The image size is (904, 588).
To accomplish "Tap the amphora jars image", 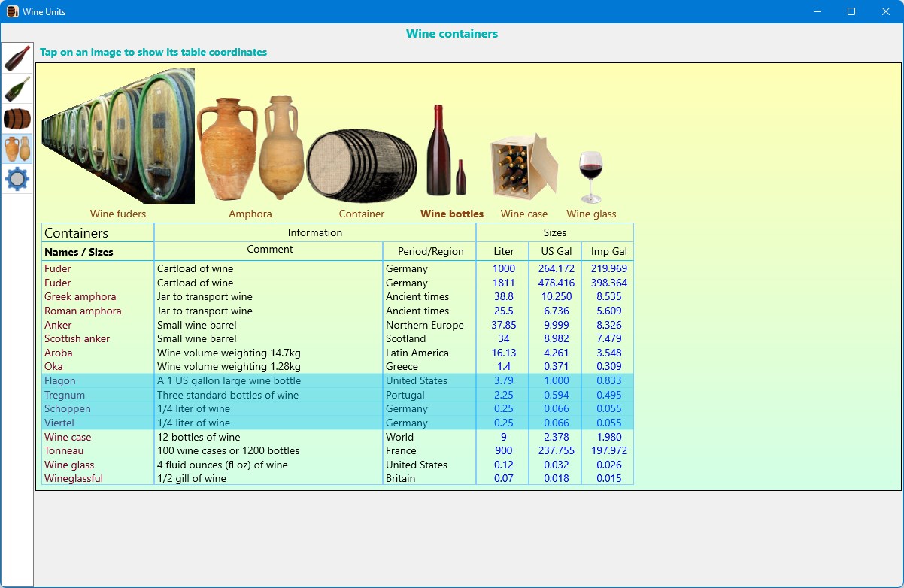I will (x=250, y=147).
